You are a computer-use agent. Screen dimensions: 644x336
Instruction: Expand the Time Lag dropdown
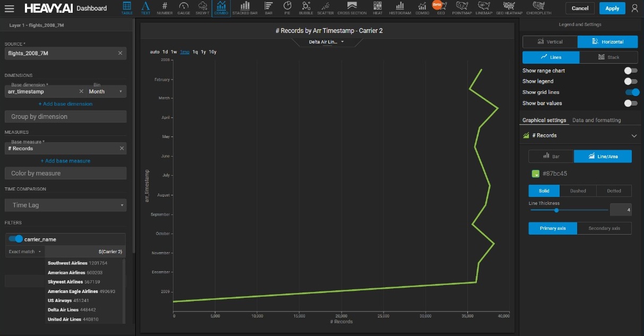[x=66, y=205]
